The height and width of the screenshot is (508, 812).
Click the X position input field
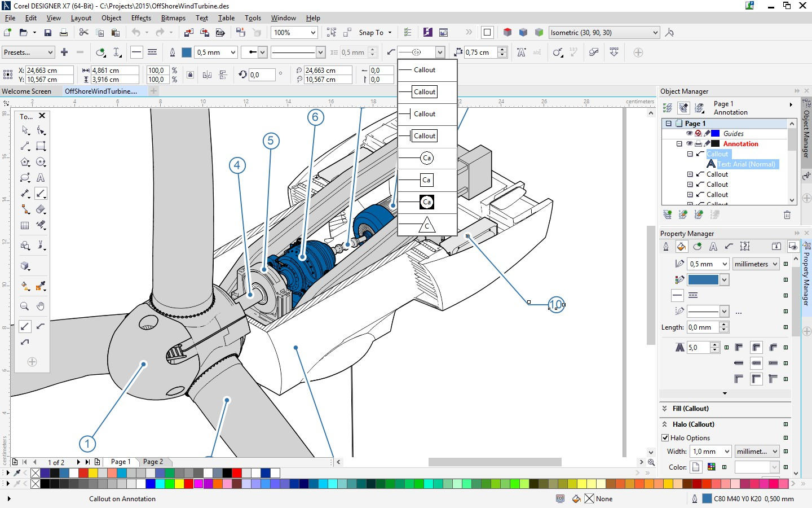(x=50, y=71)
